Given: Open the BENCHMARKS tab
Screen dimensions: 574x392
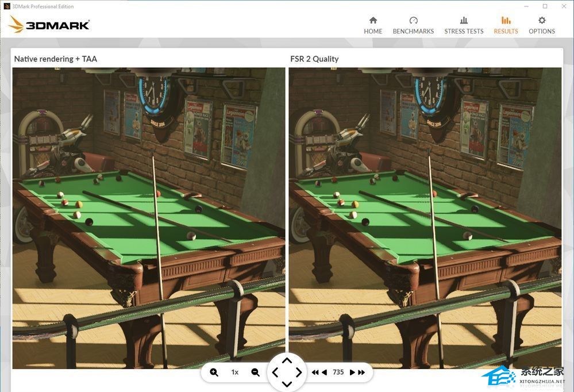Looking at the screenshot, I should (413, 25).
